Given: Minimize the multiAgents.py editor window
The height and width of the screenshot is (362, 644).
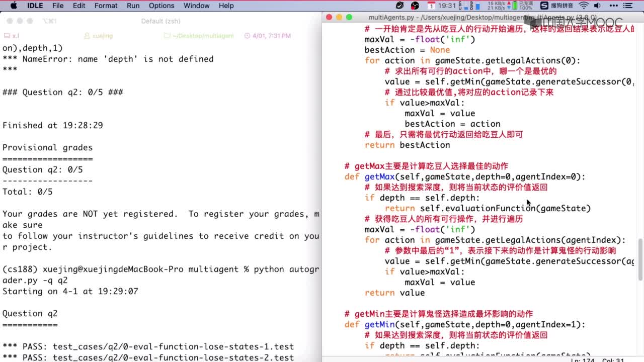Looking at the screenshot, I should 339,17.
